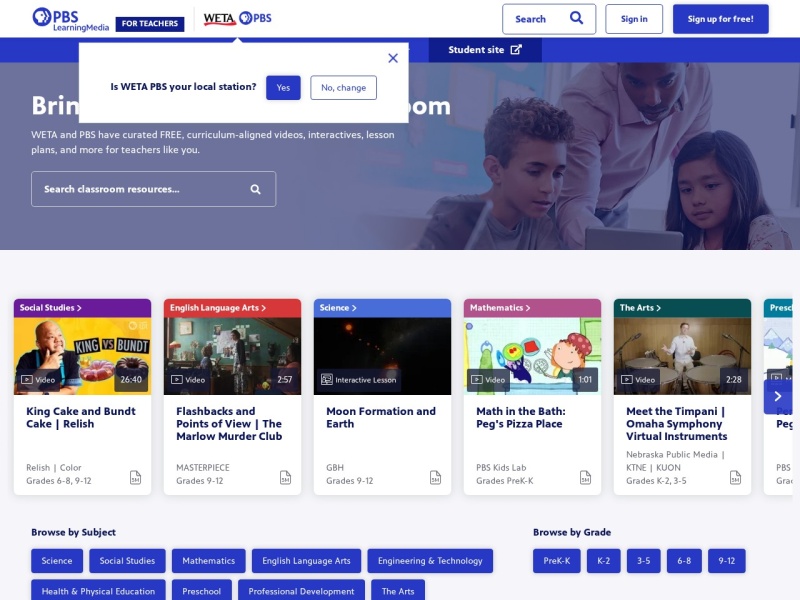Confirm WETA PBS with Yes button
Viewport: 800px width, 600px height.
pyautogui.click(x=283, y=88)
